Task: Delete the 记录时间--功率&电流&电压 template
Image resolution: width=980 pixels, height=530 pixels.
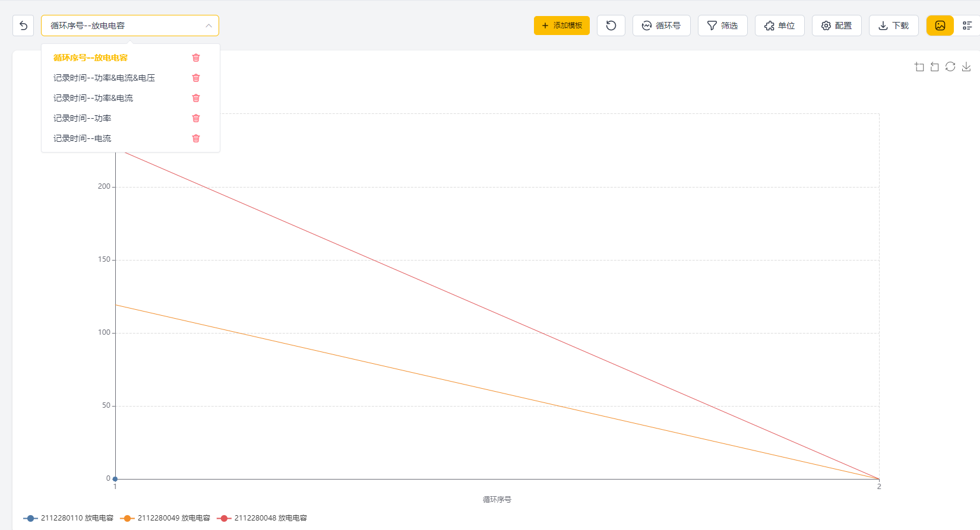Action: (196, 78)
